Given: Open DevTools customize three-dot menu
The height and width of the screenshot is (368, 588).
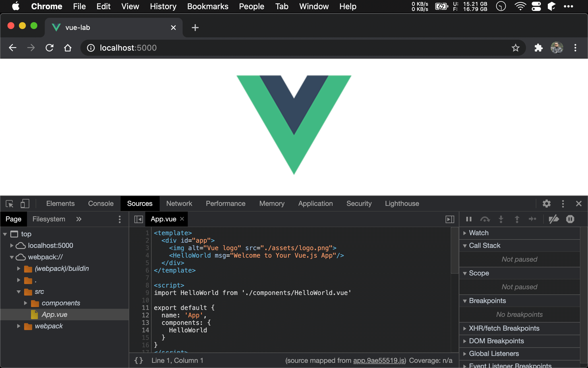Looking at the screenshot, I should [x=563, y=204].
